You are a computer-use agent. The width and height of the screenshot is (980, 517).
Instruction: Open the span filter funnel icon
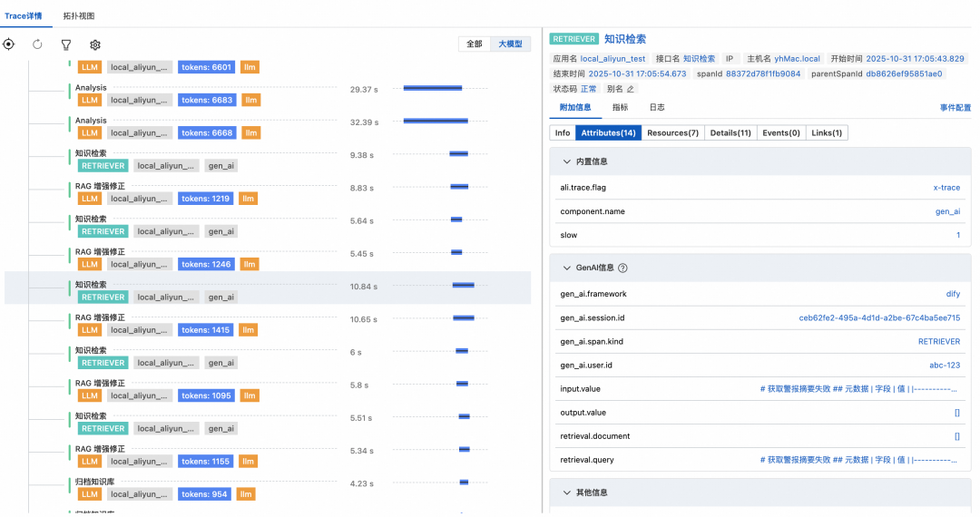pyautogui.click(x=66, y=44)
